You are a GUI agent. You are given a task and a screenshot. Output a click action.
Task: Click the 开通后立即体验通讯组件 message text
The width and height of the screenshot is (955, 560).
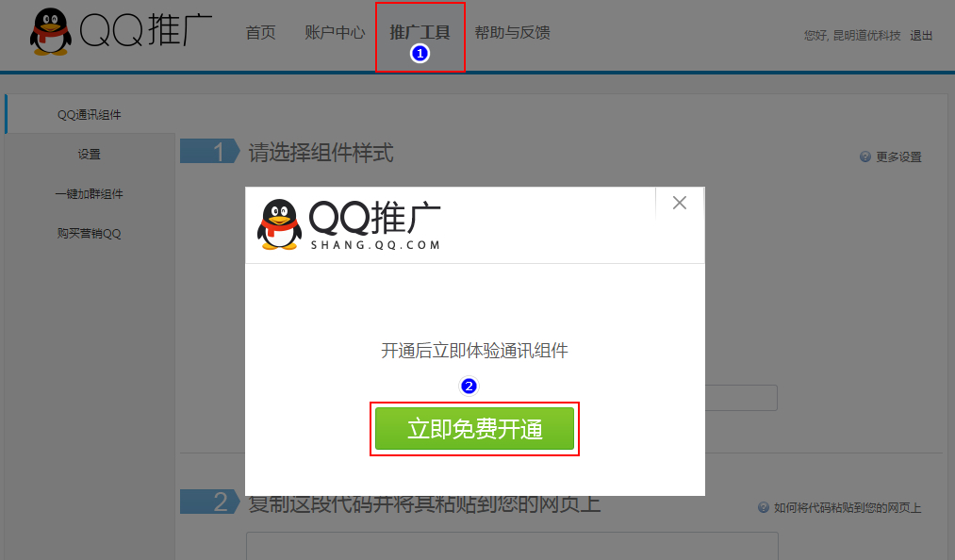[x=474, y=351]
